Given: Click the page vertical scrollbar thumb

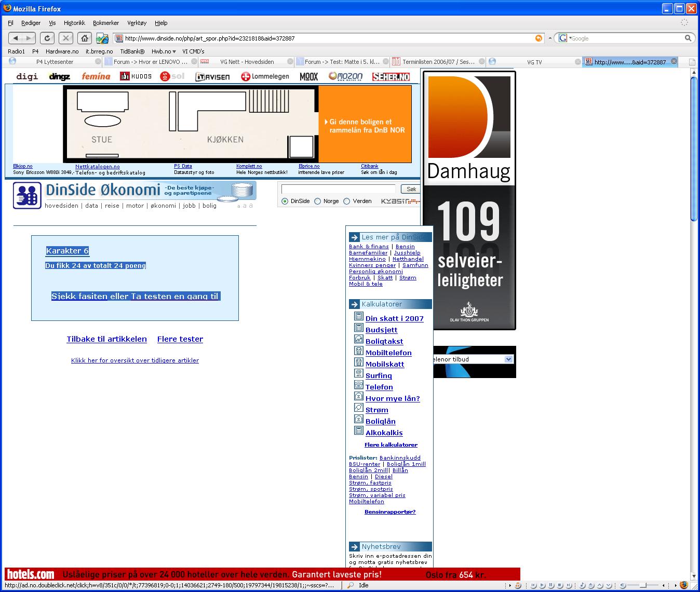Looking at the screenshot, I should click(695, 149).
